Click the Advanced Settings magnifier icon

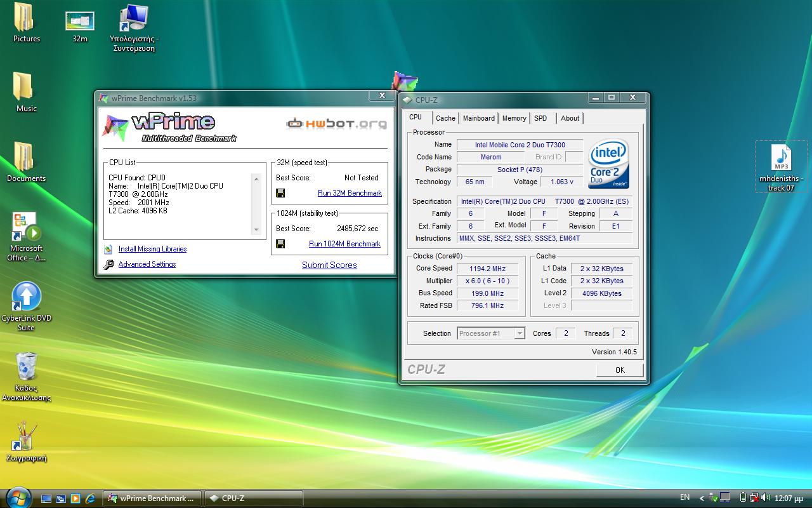tap(108, 265)
